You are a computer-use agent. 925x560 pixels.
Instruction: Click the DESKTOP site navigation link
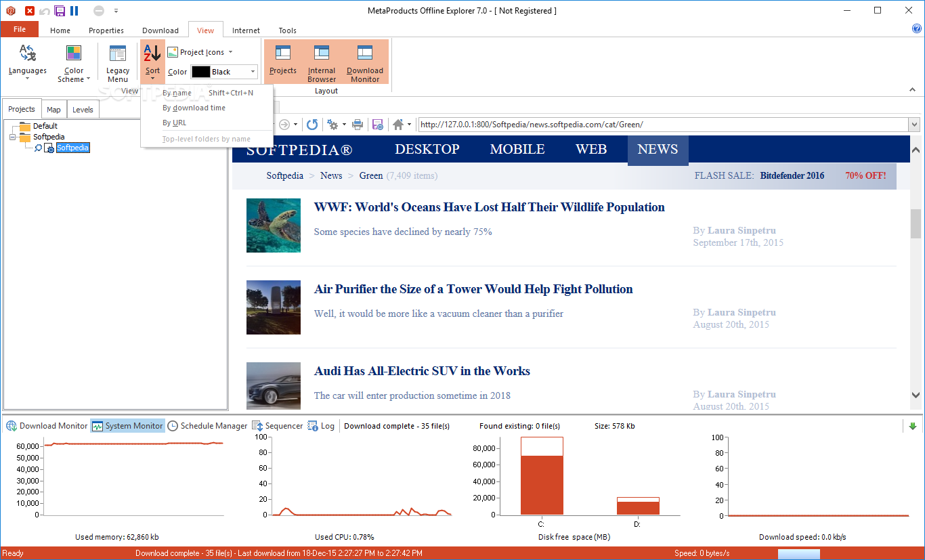point(427,150)
